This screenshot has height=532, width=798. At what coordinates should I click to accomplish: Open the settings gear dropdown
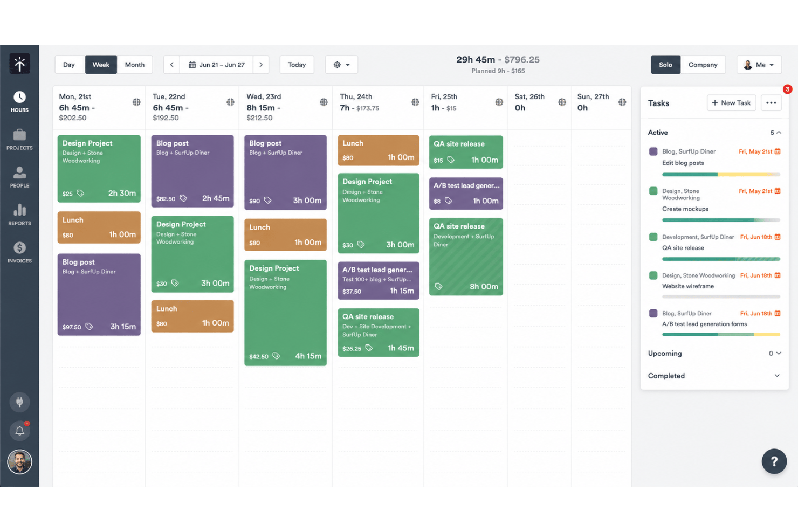click(x=341, y=65)
